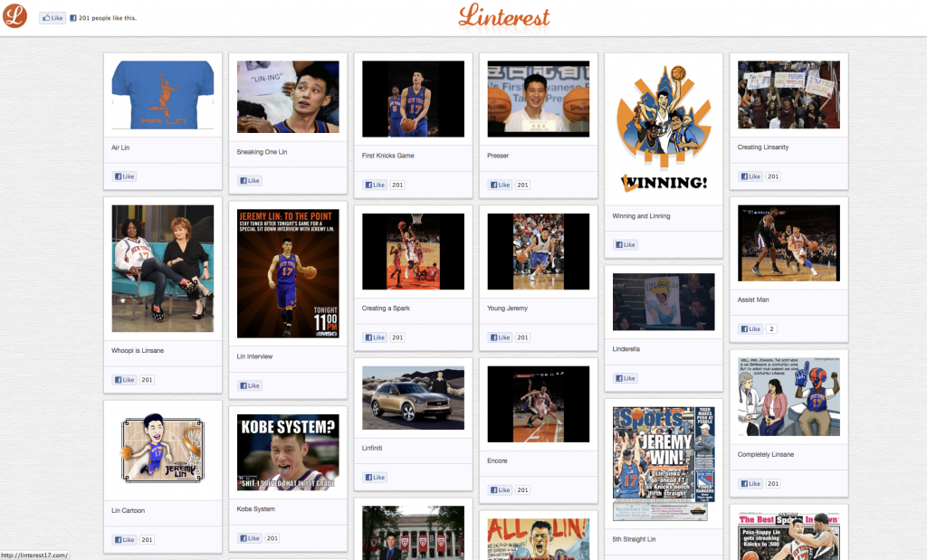Like the Creating Linsanity pin
927x560 pixels.
[750, 176]
